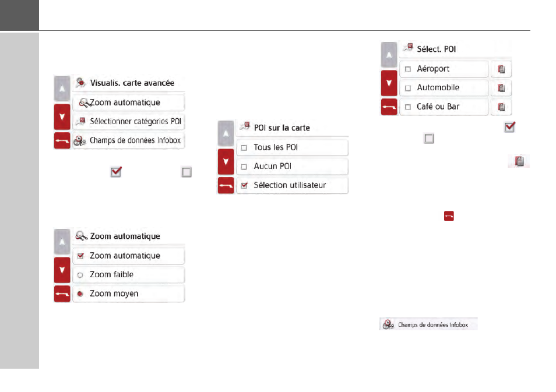This screenshot has height=392, width=556.
Task: Check the Aéroport checkbox
Action: (x=408, y=69)
